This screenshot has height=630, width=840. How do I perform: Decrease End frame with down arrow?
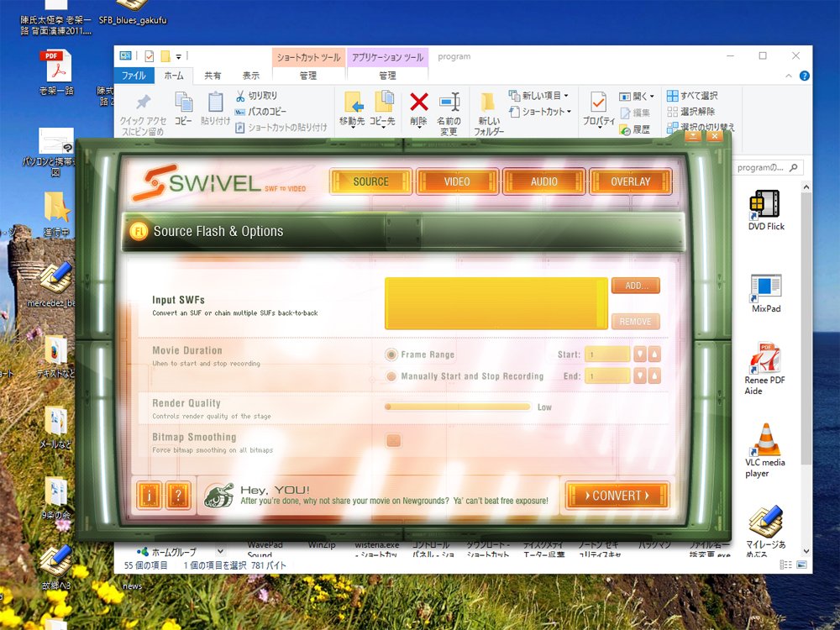point(640,376)
